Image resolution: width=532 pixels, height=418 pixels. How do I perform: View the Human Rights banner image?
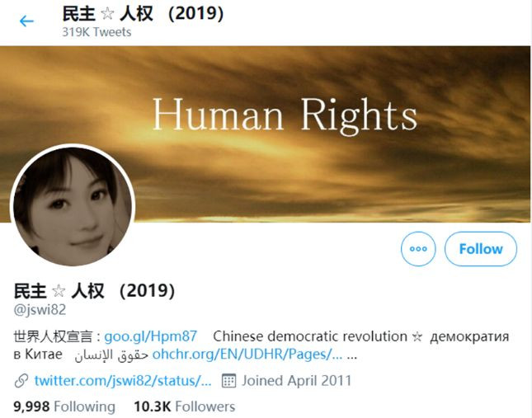click(266, 134)
